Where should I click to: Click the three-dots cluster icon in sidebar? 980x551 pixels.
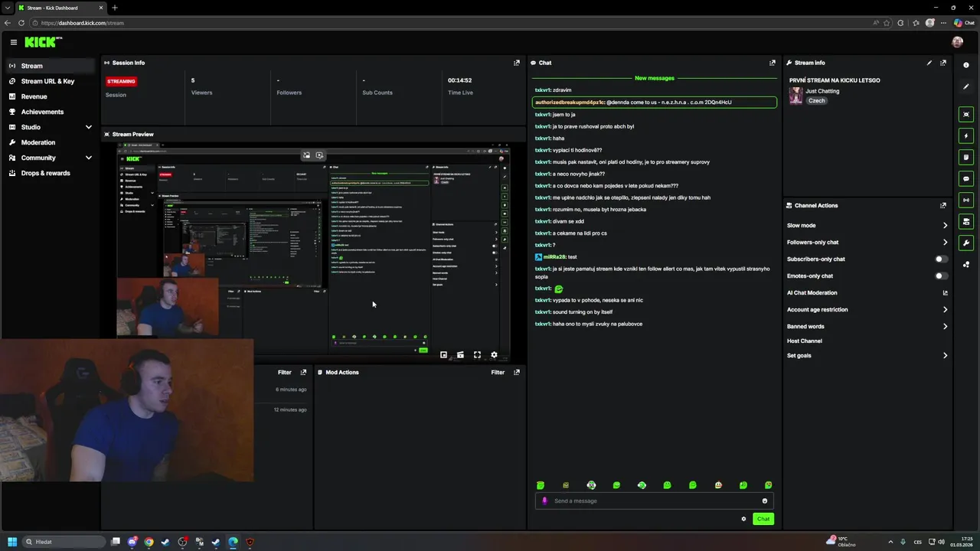(x=966, y=265)
